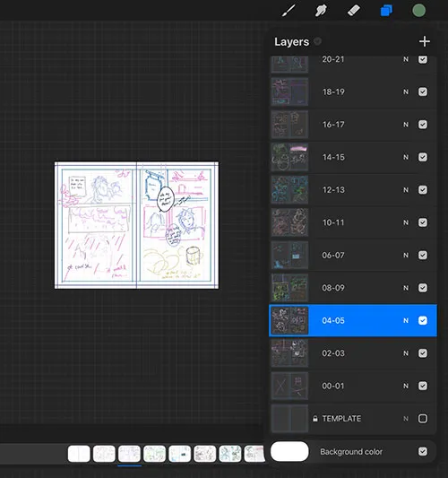Hide the 14-15 layer
This screenshot has width=448, height=478.
point(423,157)
